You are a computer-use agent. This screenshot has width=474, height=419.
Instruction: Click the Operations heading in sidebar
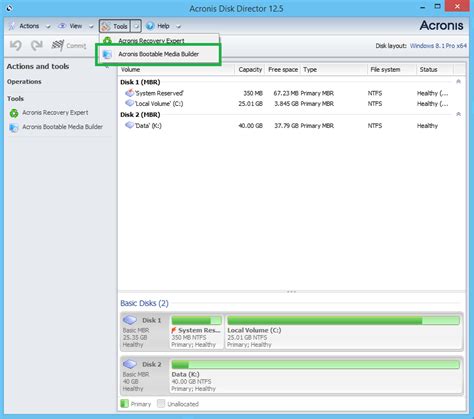tap(24, 82)
